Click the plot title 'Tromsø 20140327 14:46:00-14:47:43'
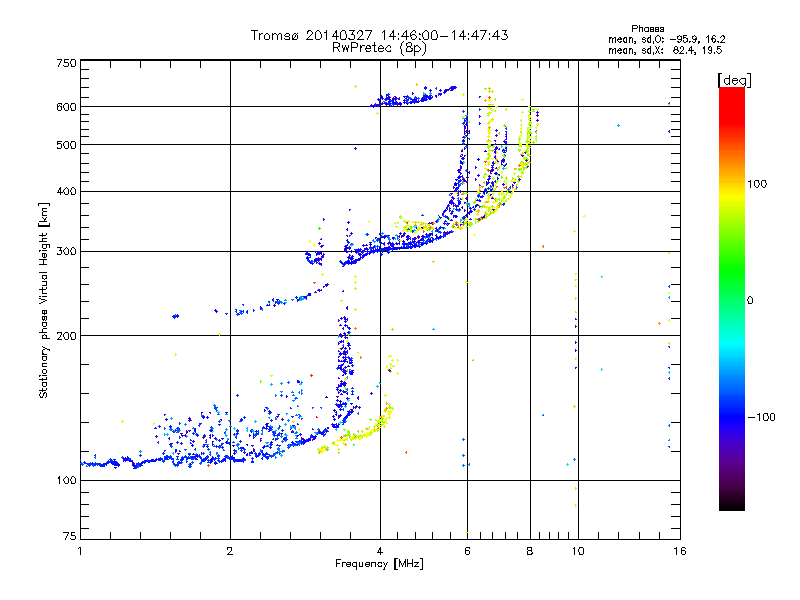The height and width of the screenshot is (600, 800). pos(379,35)
